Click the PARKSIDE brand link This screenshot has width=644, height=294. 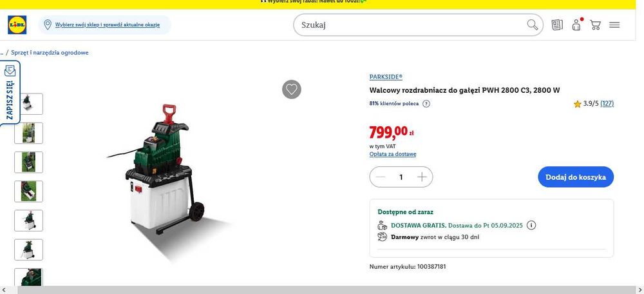[x=386, y=77]
